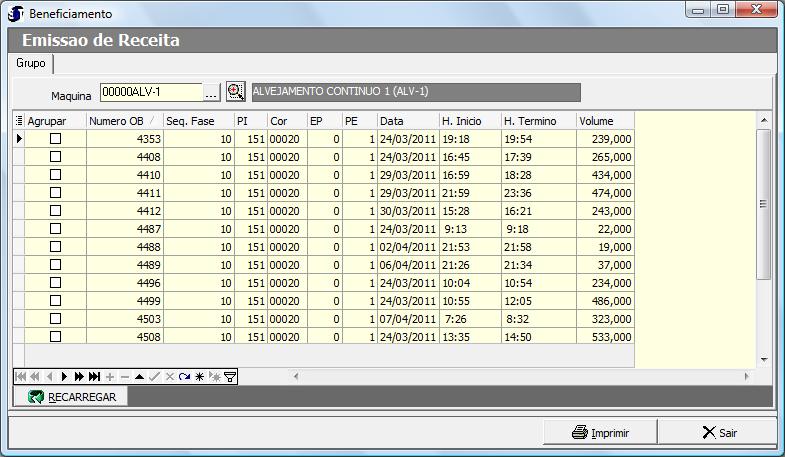Click the Imprimir button
Image resolution: width=785 pixels, height=457 pixels.
[600, 433]
